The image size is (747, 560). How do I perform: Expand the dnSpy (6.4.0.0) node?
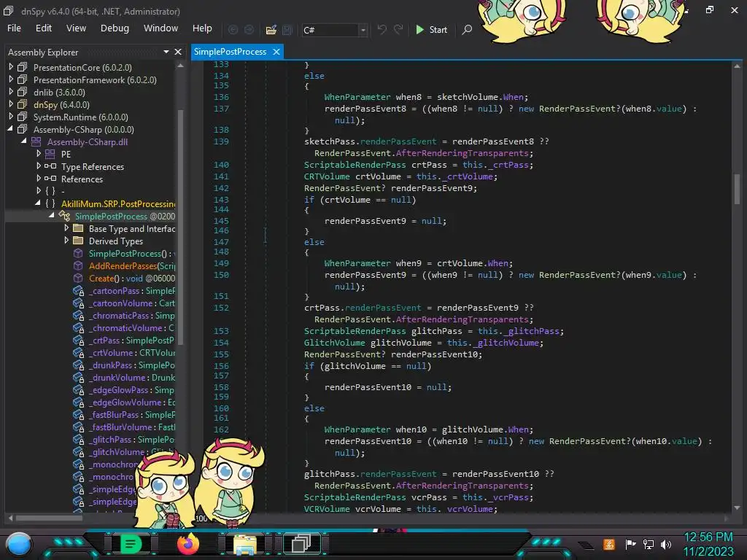(x=11, y=104)
